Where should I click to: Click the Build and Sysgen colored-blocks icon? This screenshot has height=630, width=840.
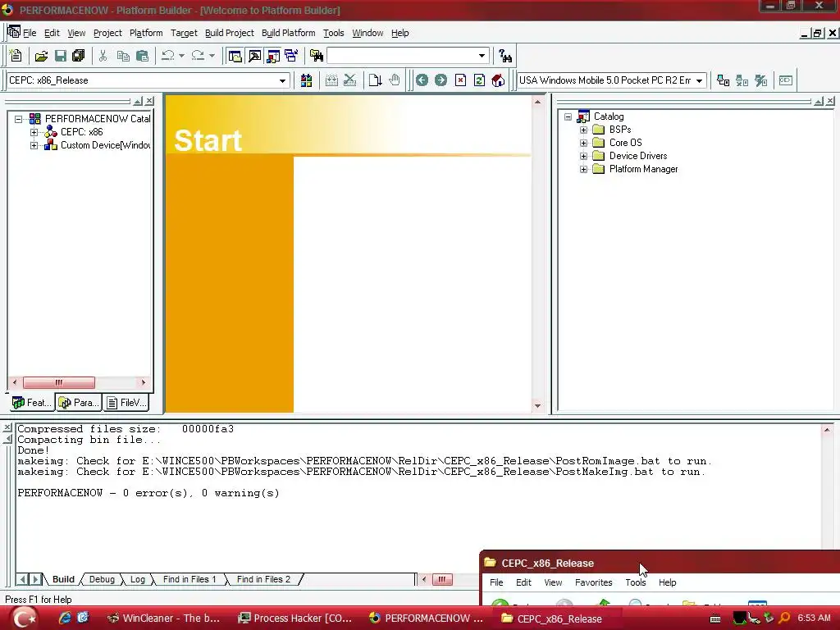(x=307, y=80)
